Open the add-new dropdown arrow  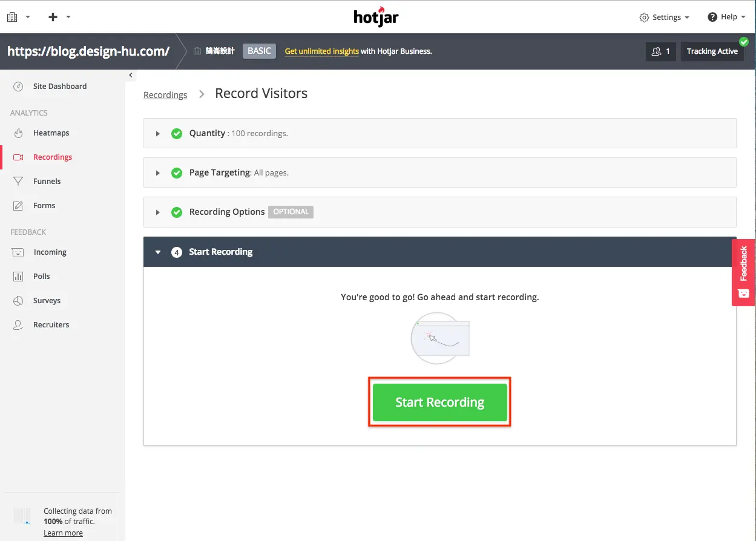pos(68,17)
